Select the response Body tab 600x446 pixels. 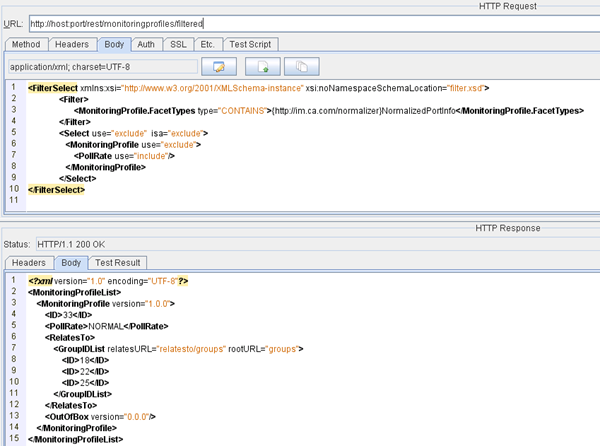click(x=71, y=262)
